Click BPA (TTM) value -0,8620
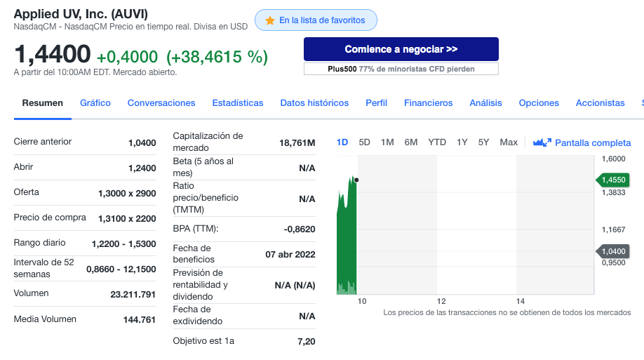This screenshot has height=360, width=644. (300, 229)
